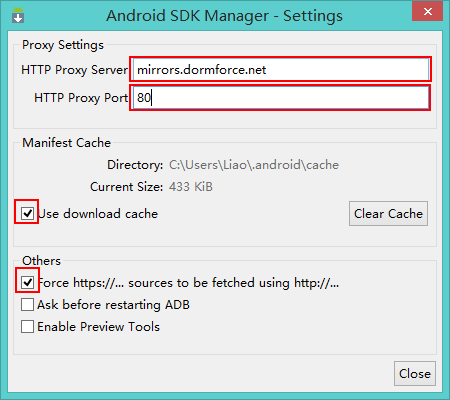Click the HTTP Proxy Server label
The image size is (450, 400).
pos(74,70)
